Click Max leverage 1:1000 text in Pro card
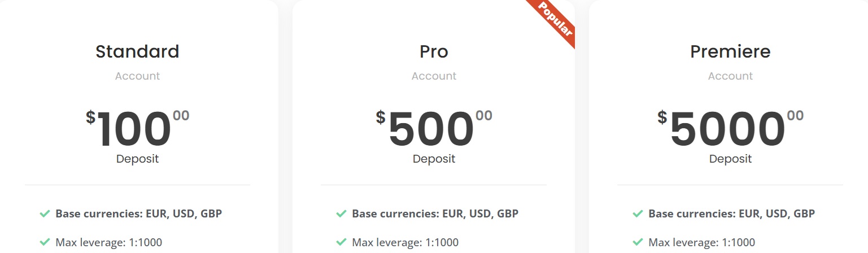Screen dimensions: 868x253 click(405, 243)
